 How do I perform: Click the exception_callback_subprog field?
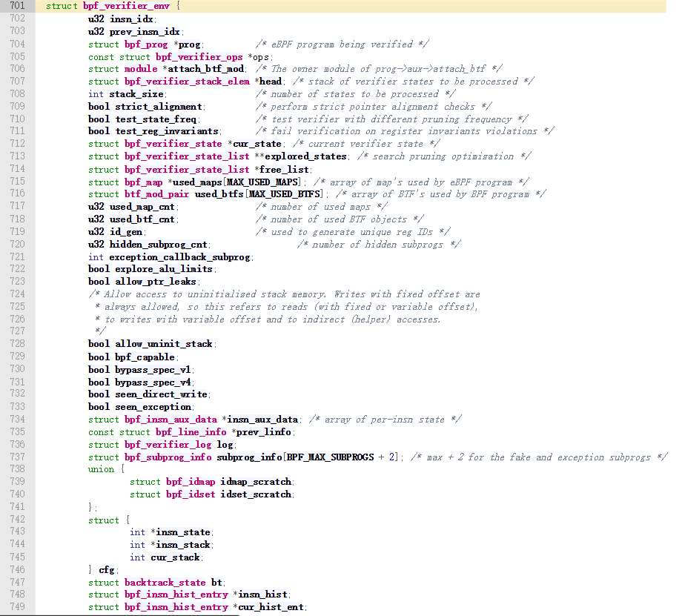(179, 257)
